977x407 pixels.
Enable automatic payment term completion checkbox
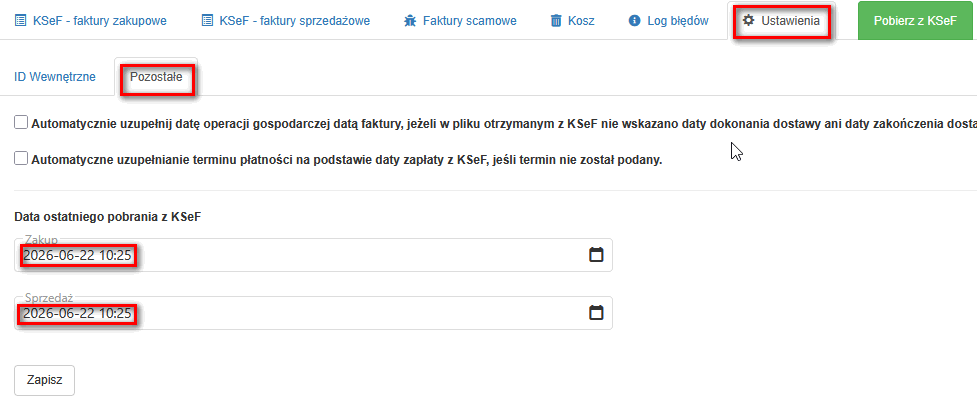point(21,159)
